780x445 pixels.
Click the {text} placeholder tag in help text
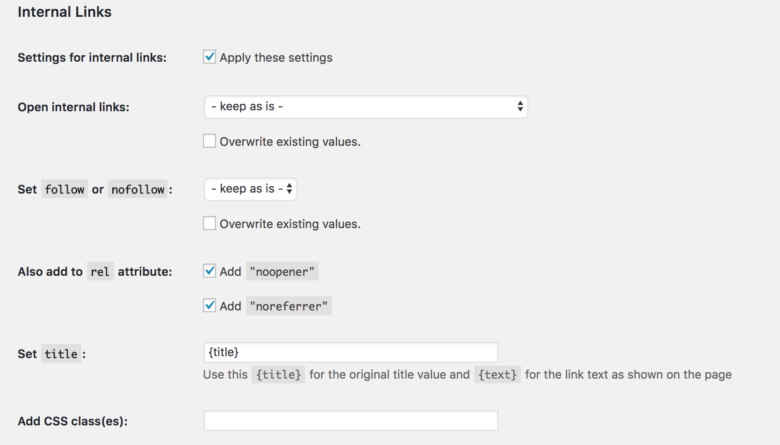497,374
